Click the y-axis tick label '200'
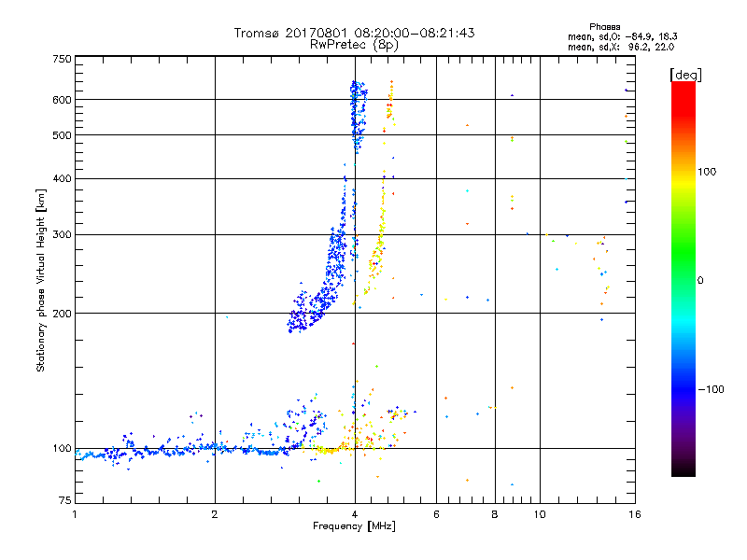The width and height of the screenshot is (747, 560). [62, 314]
